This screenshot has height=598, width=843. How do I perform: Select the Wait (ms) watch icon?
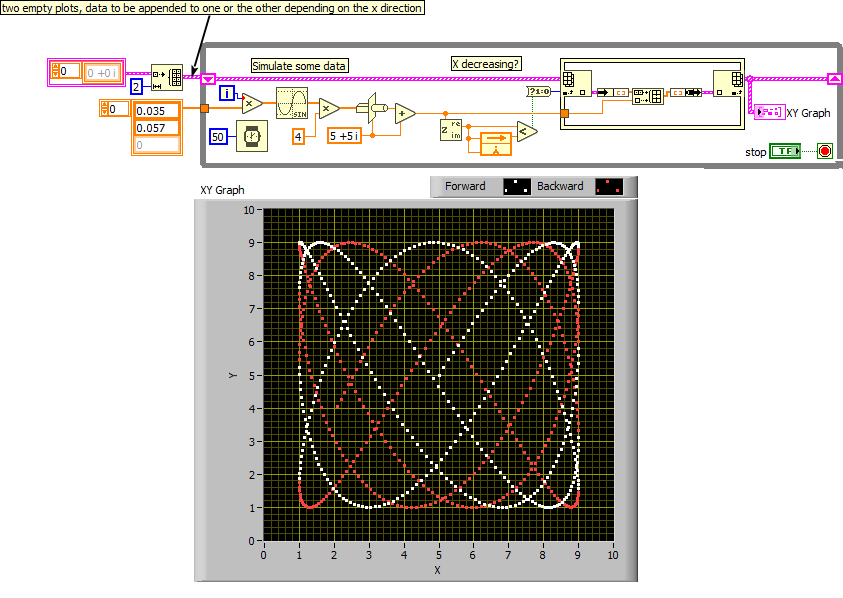[252, 136]
